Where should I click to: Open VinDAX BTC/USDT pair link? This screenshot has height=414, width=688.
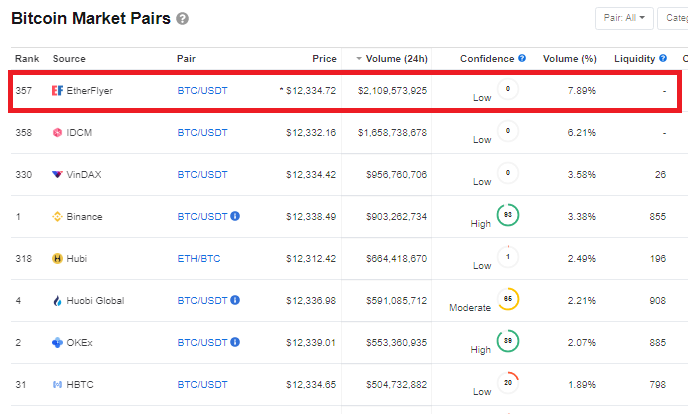(202, 175)
